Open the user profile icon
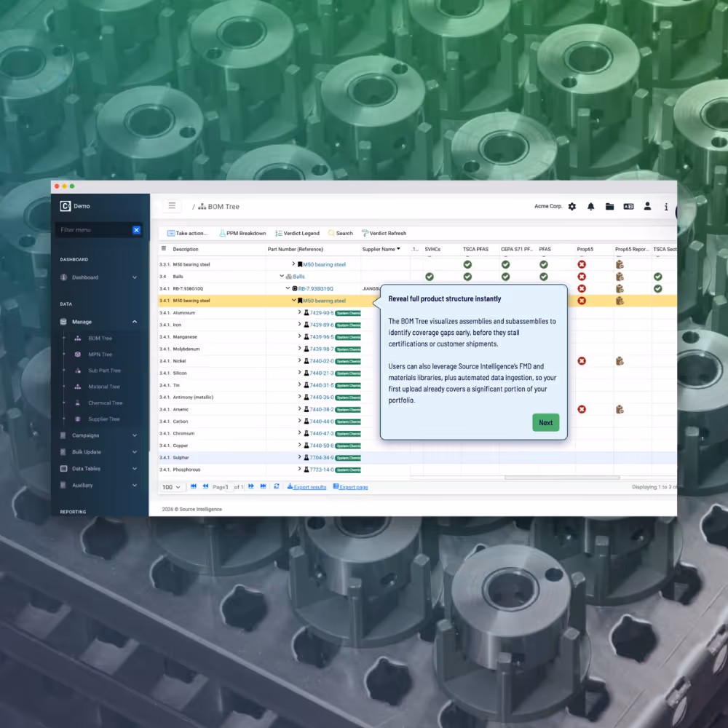 tap(647, 206)
